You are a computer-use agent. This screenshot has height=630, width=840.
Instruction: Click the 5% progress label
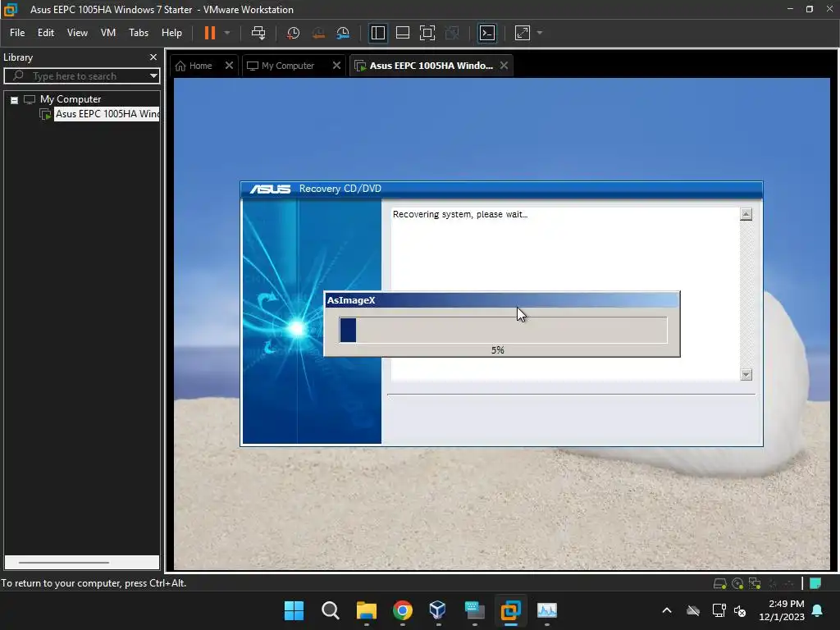498,349
